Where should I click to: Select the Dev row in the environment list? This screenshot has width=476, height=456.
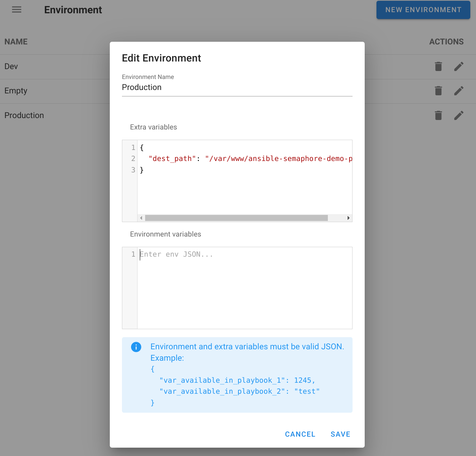(x=11, y=66)
